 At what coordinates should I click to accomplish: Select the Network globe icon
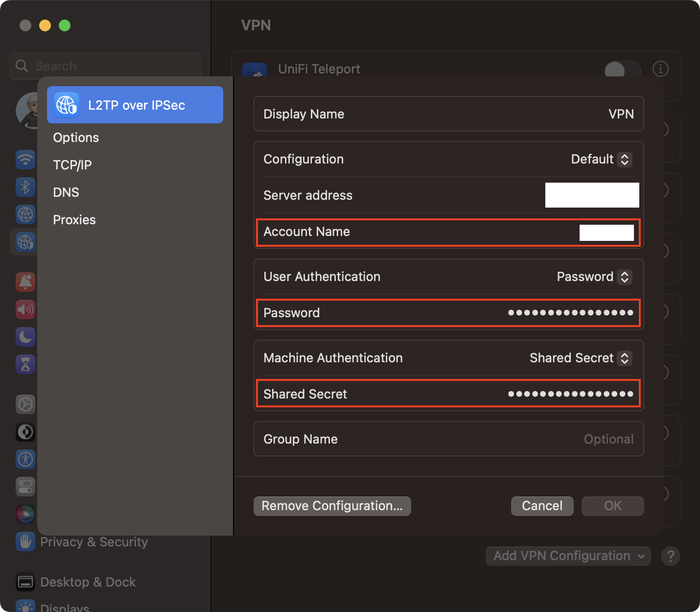tap(25, 214)
